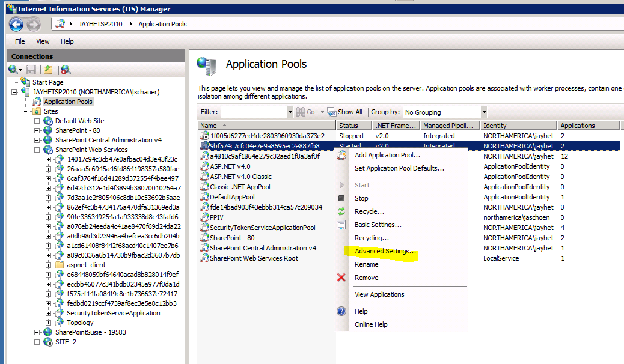Viewport: 624px width, 364px height.
Task: Click the Sites folder icon
Action: [37, 111]
